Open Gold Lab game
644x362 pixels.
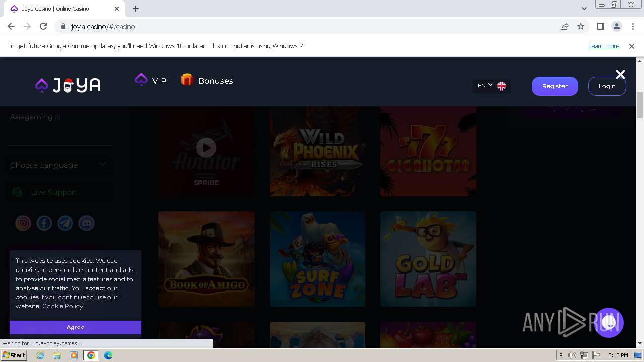(428, 259)
